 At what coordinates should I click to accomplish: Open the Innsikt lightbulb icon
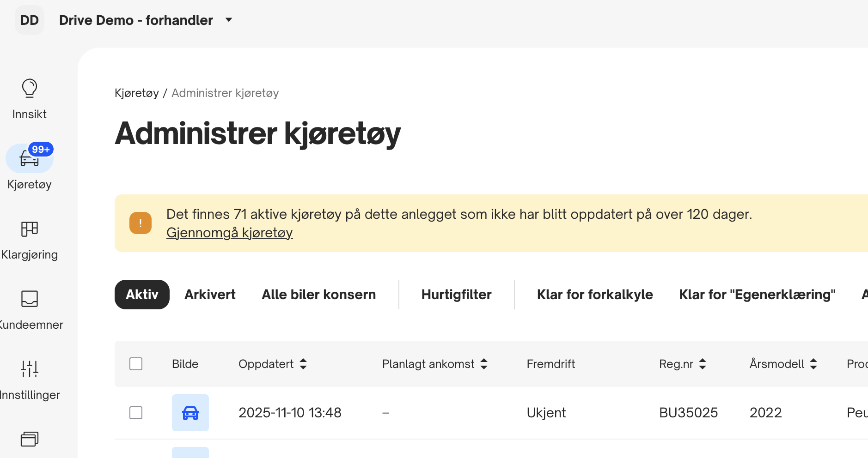point(30,88)
